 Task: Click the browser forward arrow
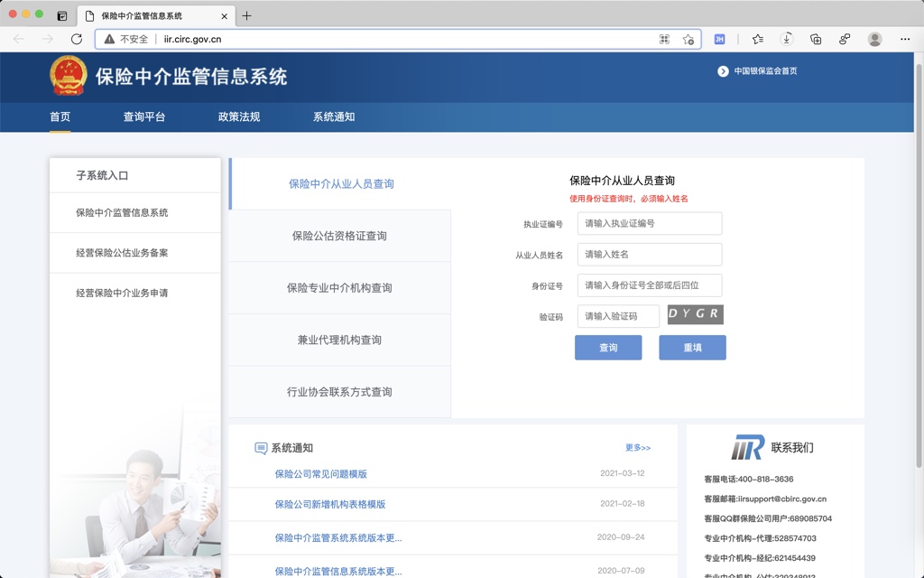click(47, 39)
